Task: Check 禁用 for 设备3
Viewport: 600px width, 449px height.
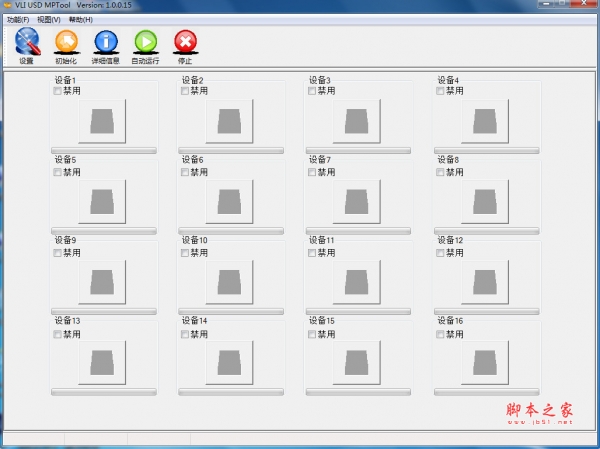Action: [x=312, y=91]
